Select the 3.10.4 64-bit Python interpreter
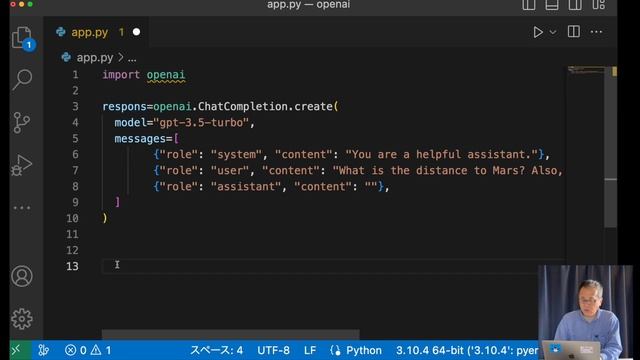This screenshot has width=640, height=360. (x=467, y=350)
